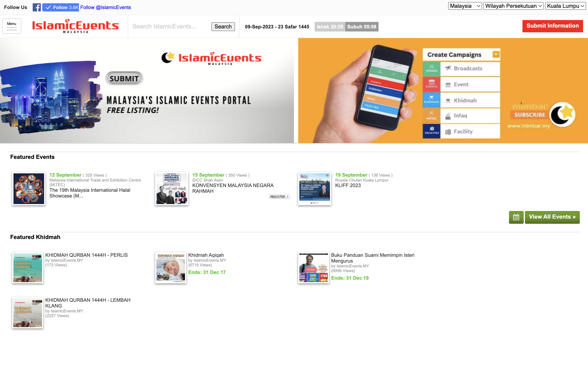Viewport: 588px width, 368px height.
Task: Open KHIDMAH QURBAN 1444H - PERLIS title
Action: (x=86, y=255)
